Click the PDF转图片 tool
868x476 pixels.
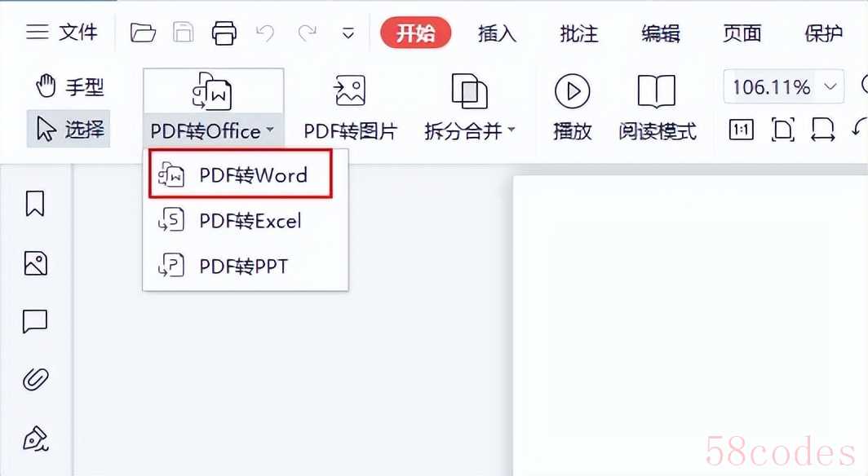[351, 108]
